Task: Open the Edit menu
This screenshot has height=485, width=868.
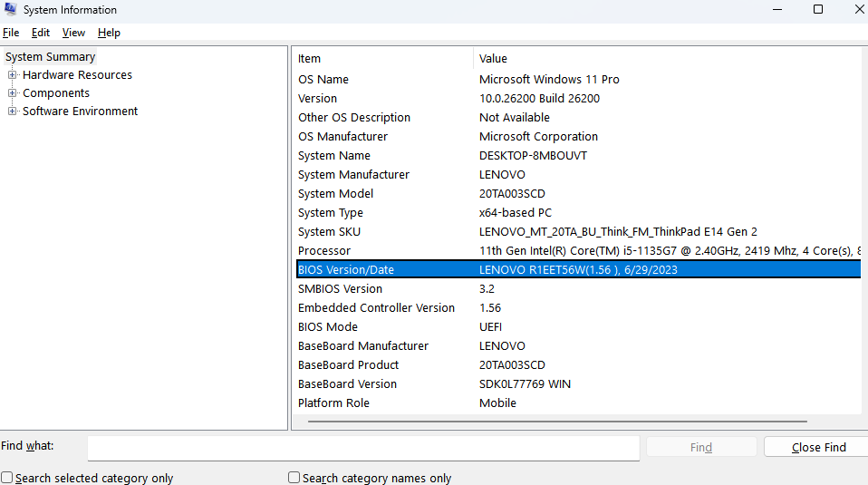Action: point(41,33)
